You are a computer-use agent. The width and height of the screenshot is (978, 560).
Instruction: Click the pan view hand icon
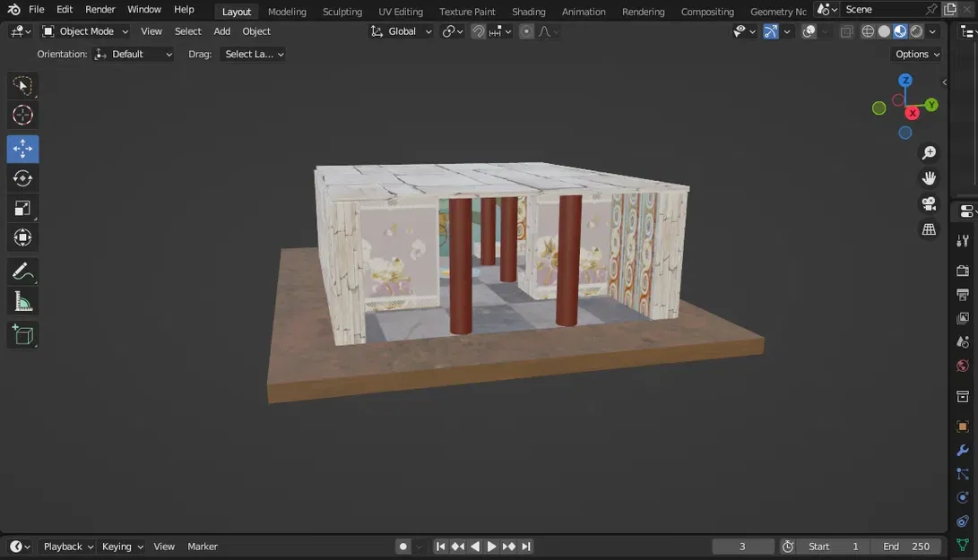(x=929, y=178)
